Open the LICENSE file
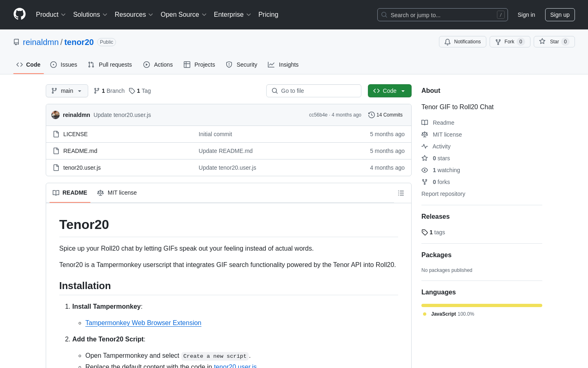 [x=76, y=134]
